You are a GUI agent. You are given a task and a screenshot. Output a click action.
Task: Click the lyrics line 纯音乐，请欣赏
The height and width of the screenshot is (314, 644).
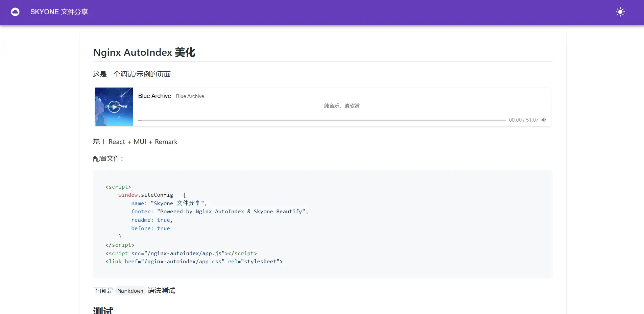point(341,106)
